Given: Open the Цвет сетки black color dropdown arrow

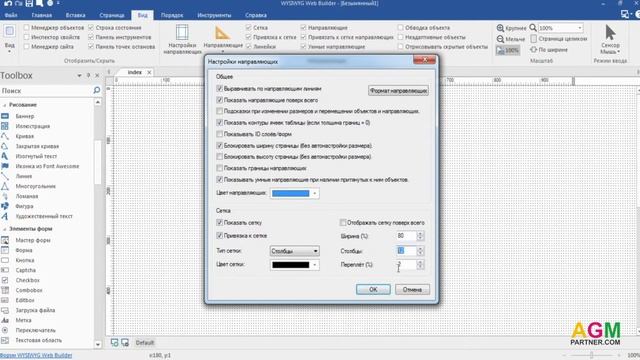Looking at the screenshot, I should [315, 265].
